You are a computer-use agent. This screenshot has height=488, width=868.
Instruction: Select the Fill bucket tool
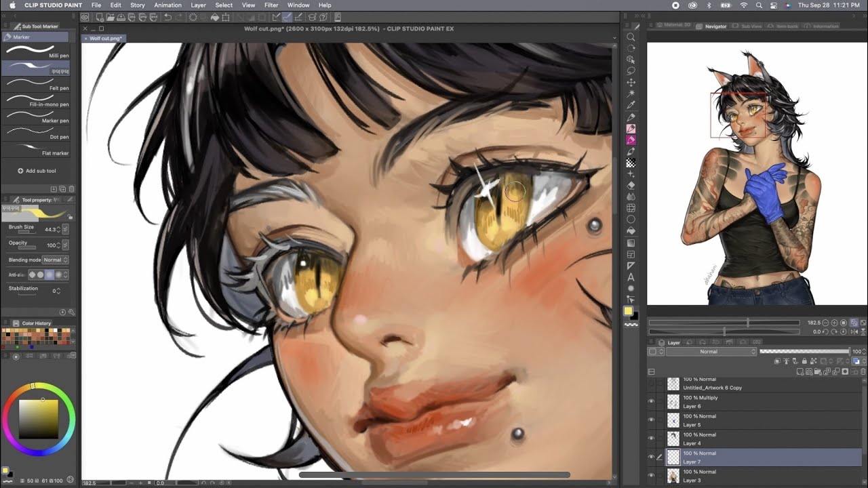point(631,231)
